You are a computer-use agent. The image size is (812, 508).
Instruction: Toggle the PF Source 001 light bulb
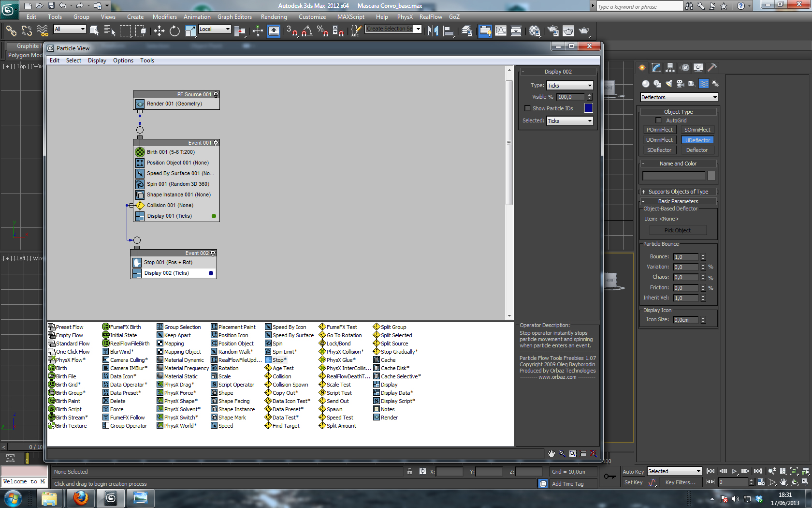(216, 94)
